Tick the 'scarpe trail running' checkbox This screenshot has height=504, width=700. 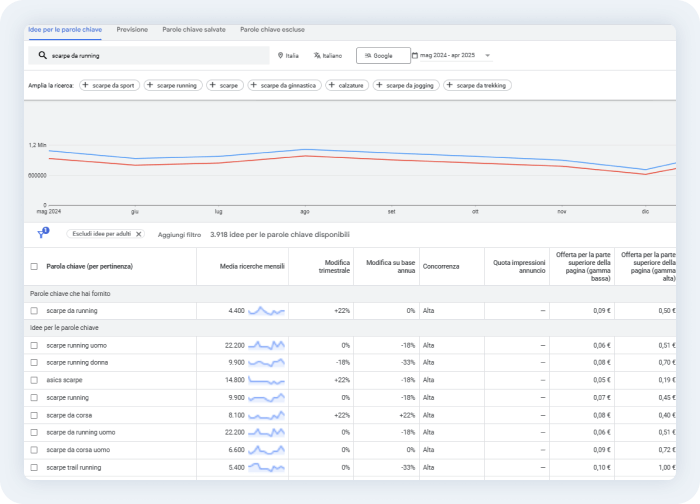tap(34, 467)
